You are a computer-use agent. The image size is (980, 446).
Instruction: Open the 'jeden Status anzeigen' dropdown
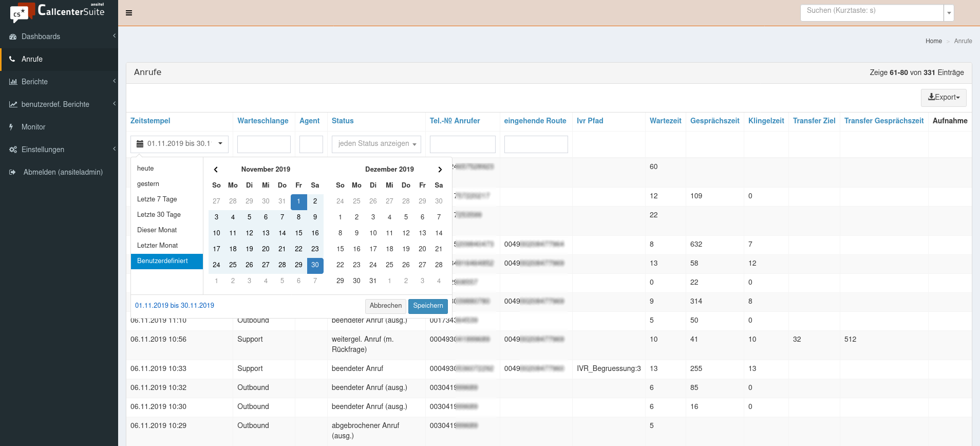(376, 144)
